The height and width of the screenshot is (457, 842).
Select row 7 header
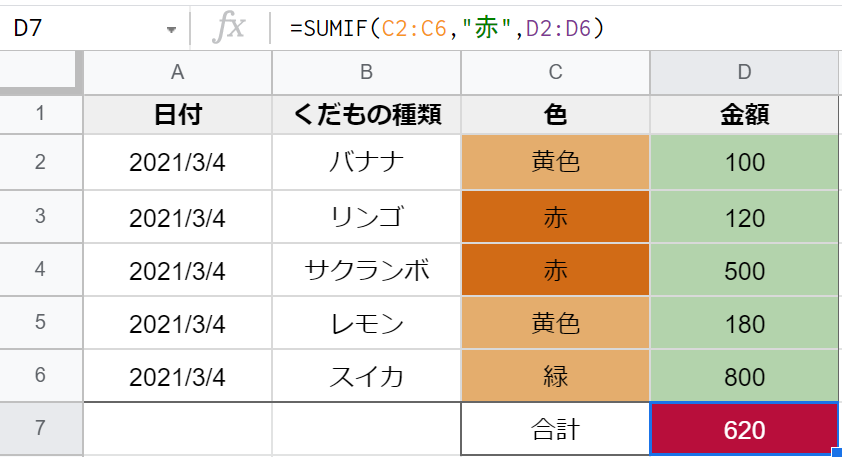40,429
